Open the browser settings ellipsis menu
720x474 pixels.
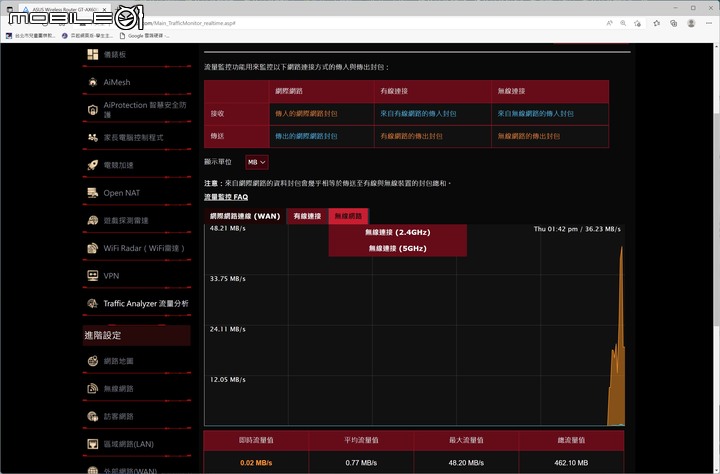[709, 23]
